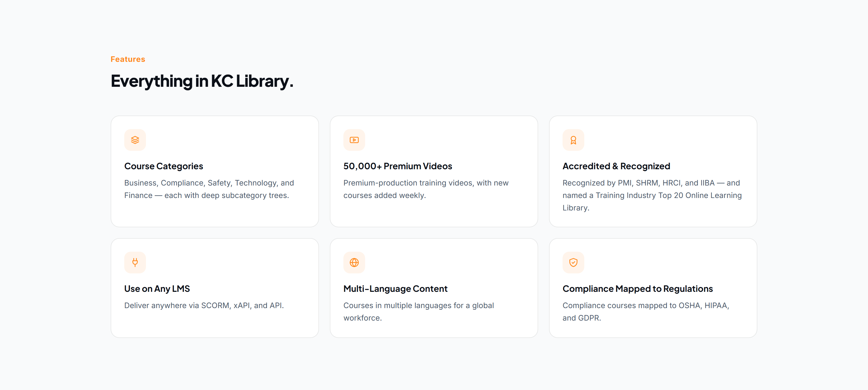The image size is (868, 390).
Task: Select the Accredited & Recognized heading
Action: point(616,166)
